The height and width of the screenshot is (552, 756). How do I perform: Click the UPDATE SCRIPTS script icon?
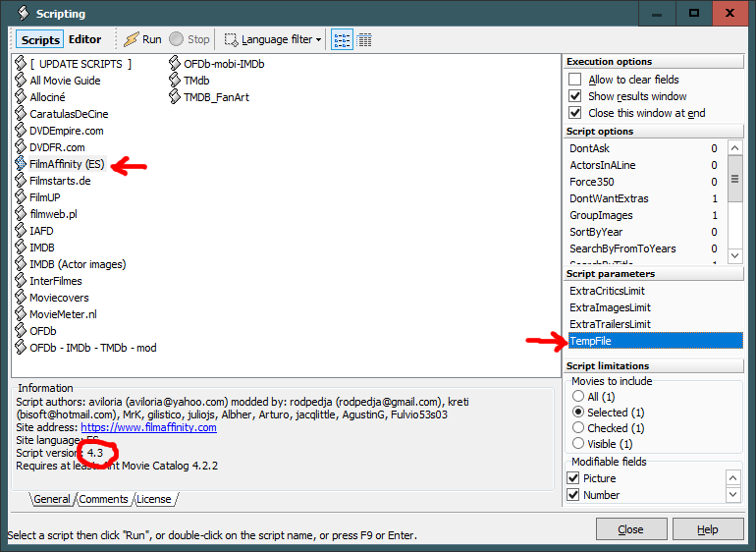[21, 64]
